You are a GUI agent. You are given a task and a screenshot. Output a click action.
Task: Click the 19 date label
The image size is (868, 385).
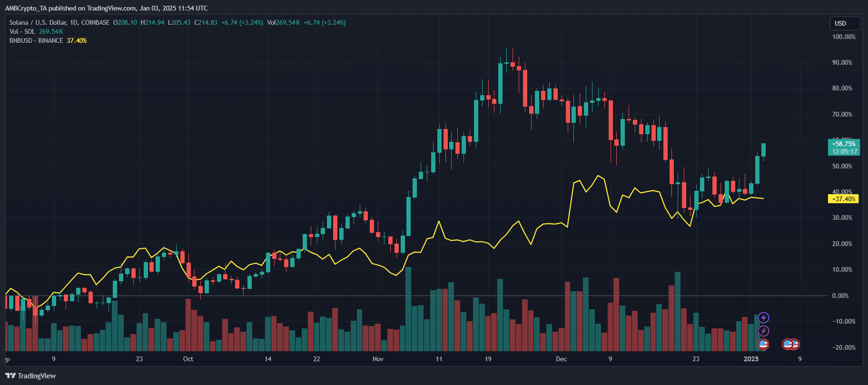point(488,359)
